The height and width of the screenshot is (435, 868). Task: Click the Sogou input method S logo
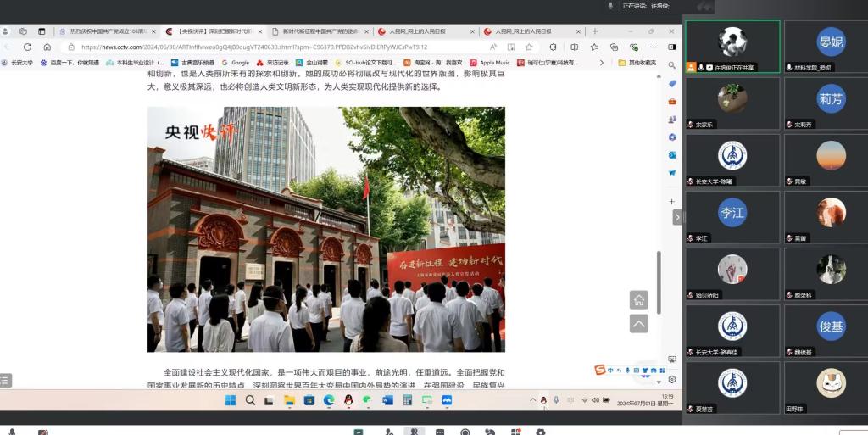click(600, 370)
